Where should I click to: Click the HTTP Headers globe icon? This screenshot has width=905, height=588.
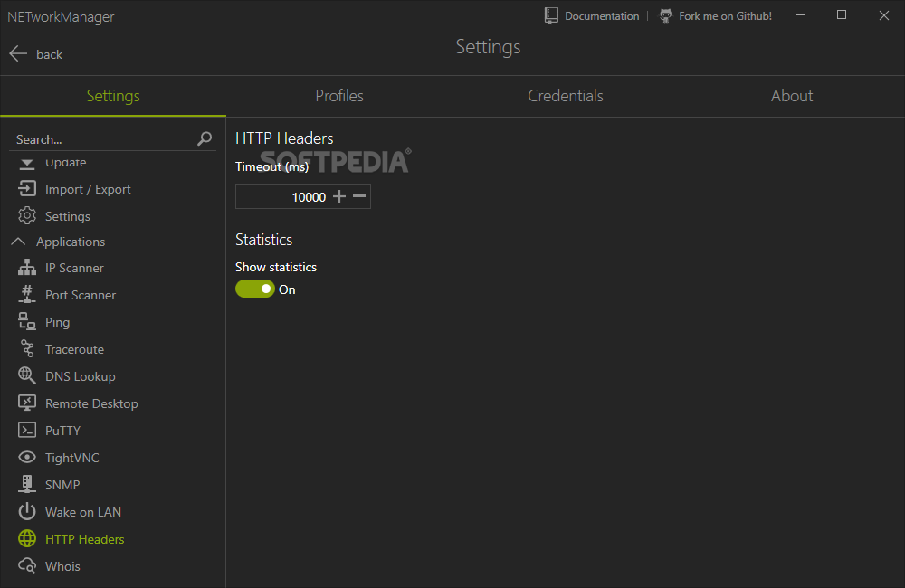click(x=27, y=539)
